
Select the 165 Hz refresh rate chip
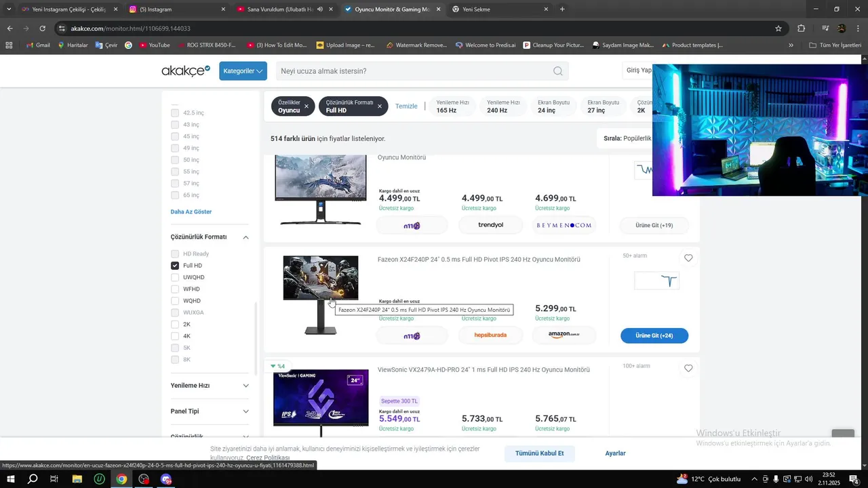453,106
